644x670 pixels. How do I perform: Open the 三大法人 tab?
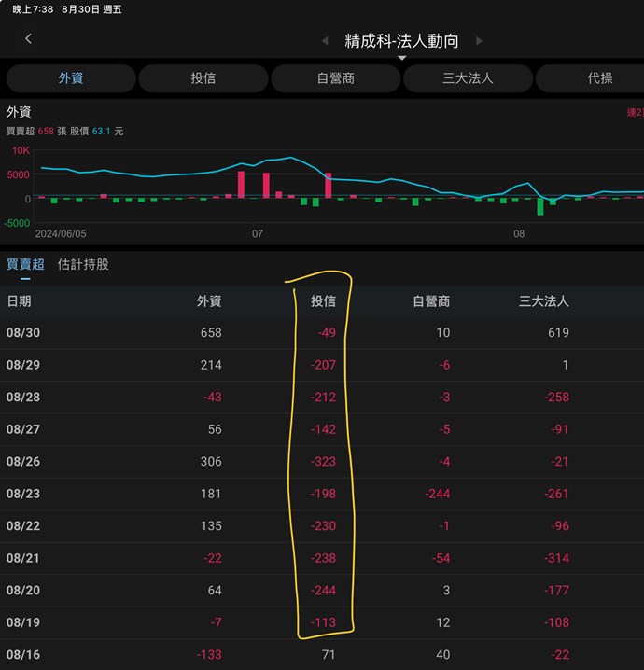(468, 78)
